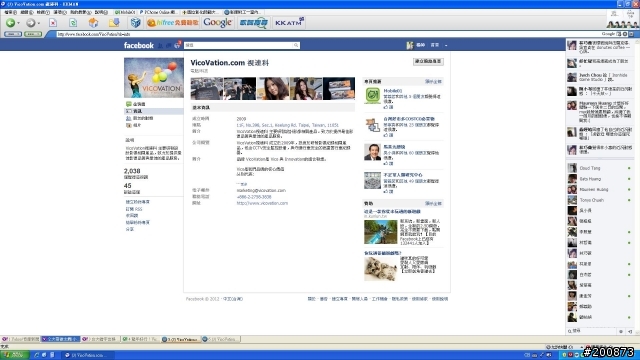Open the View menu in browser

(x=43, y=12)
